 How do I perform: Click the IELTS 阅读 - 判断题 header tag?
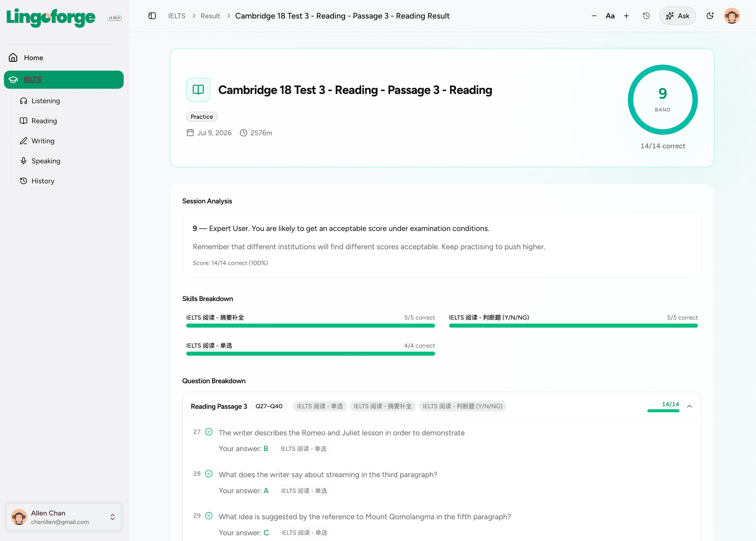462,406
